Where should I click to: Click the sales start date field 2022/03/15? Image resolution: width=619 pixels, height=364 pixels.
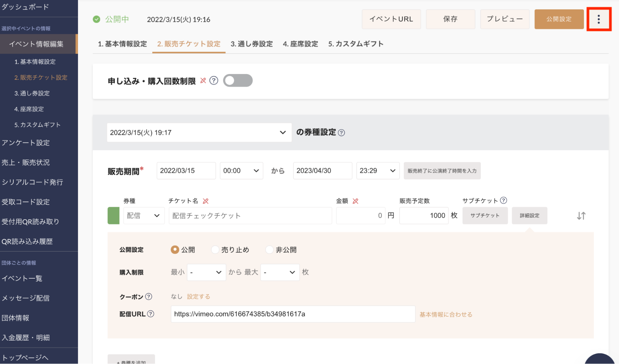pyautogui.click(x=186, y=171)
